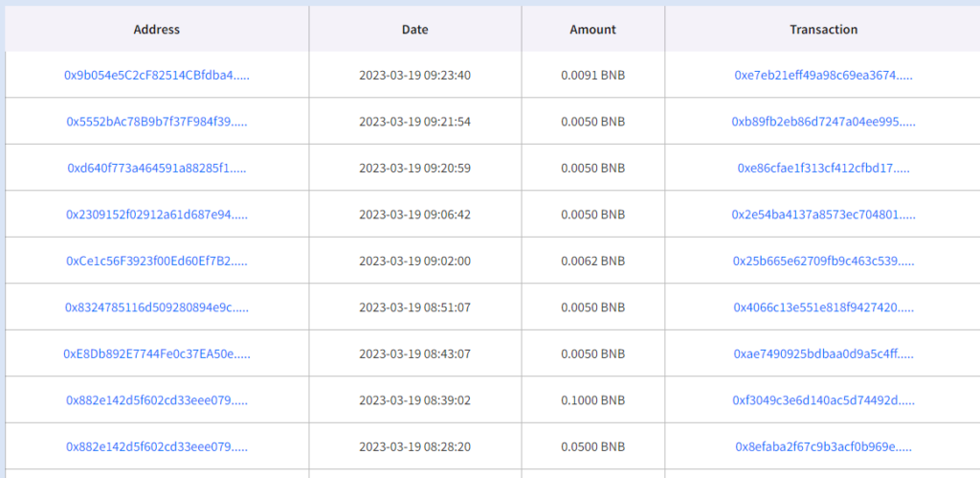Open transaction 0xe86cfae1f313cf412cfbd17
Screen dimensions: 980x478
click(823, 168)
